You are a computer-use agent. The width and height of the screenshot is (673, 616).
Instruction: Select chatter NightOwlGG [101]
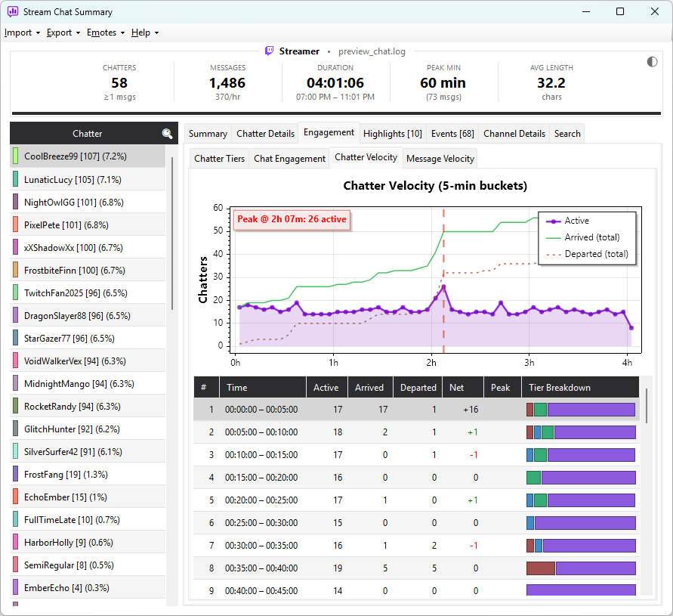tap(88, 202)
